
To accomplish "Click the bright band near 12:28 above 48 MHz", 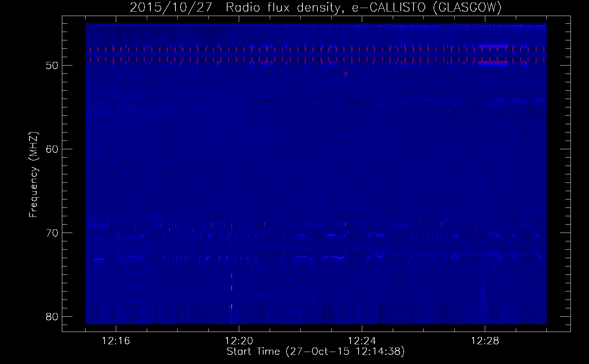I will (x=493, y=46).
